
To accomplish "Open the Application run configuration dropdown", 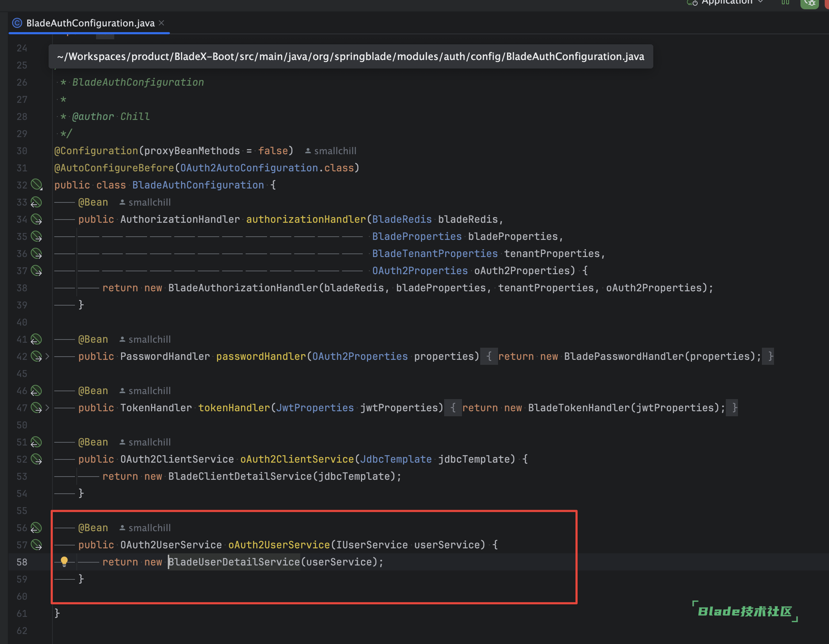I will coord(733,2).
